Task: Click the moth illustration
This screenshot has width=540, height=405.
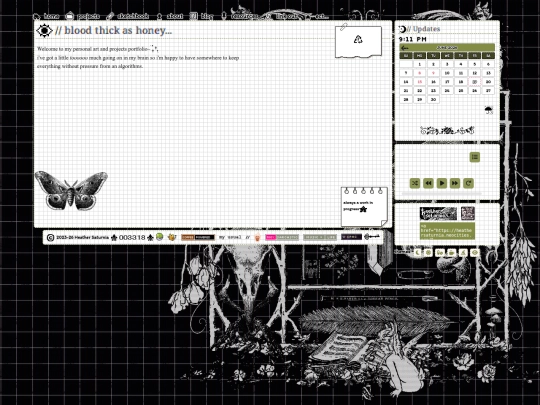Action: (x=71, y=190)
